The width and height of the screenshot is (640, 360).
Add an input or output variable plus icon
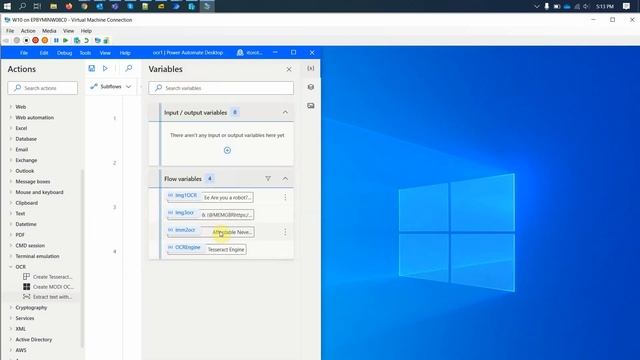click(227, 151)
